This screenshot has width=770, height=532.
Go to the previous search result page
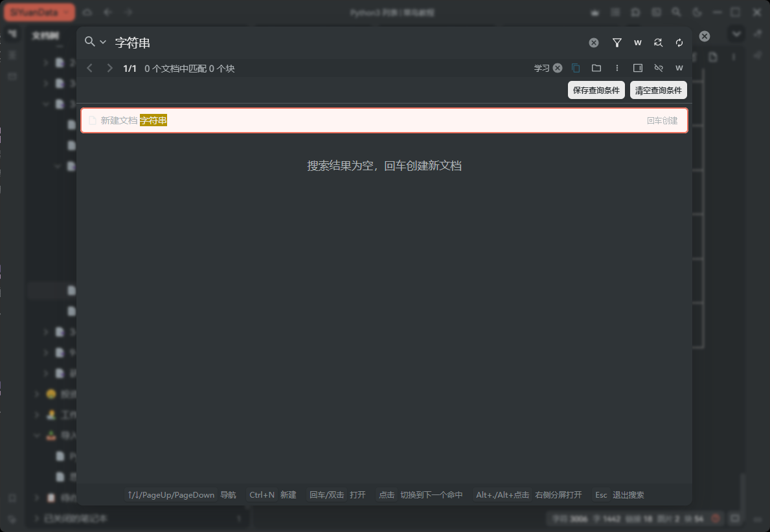point(89,68)
